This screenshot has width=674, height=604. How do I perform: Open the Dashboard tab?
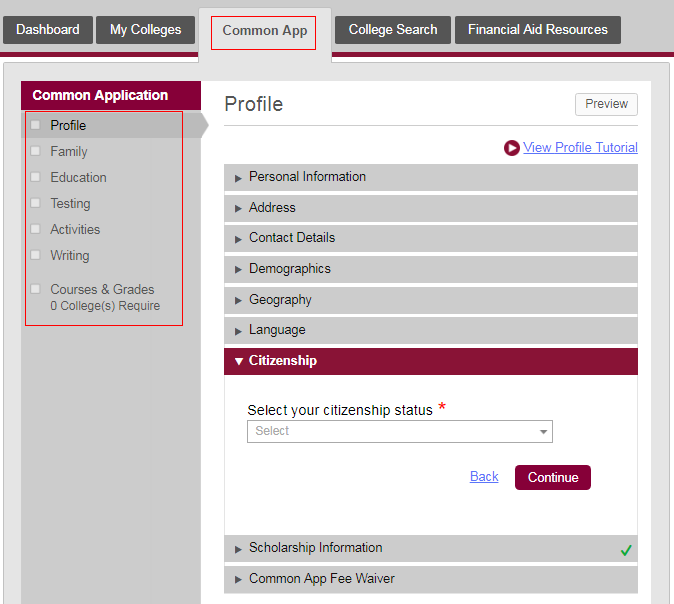[48, 30]
